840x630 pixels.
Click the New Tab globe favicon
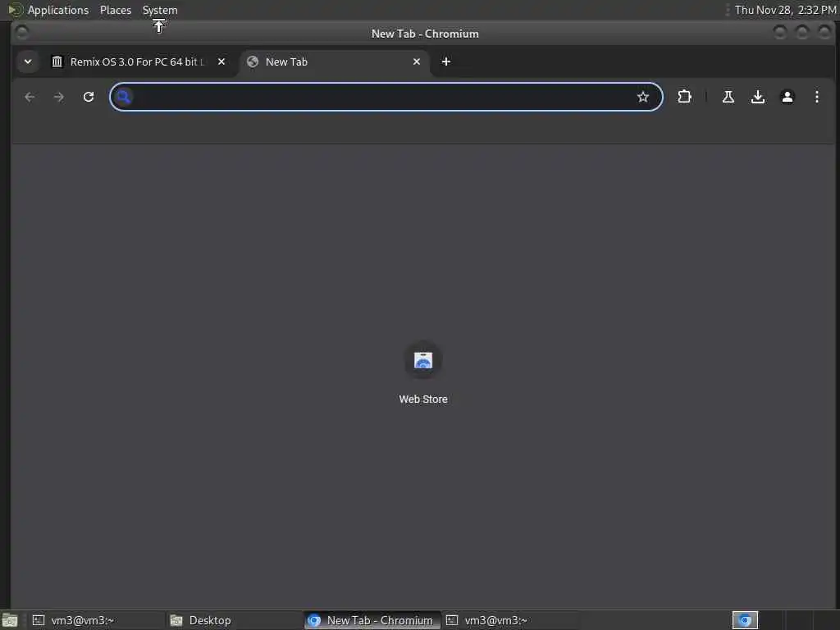coord(253,62)
